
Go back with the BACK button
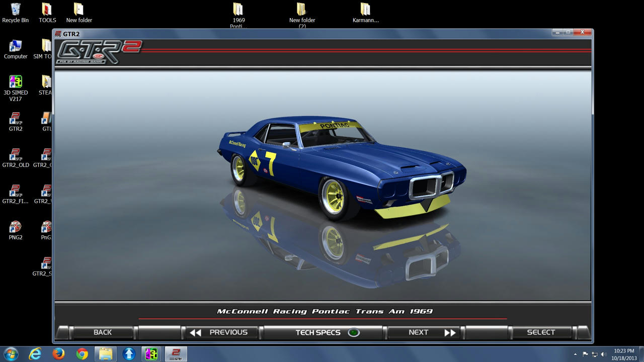[103, 332]
